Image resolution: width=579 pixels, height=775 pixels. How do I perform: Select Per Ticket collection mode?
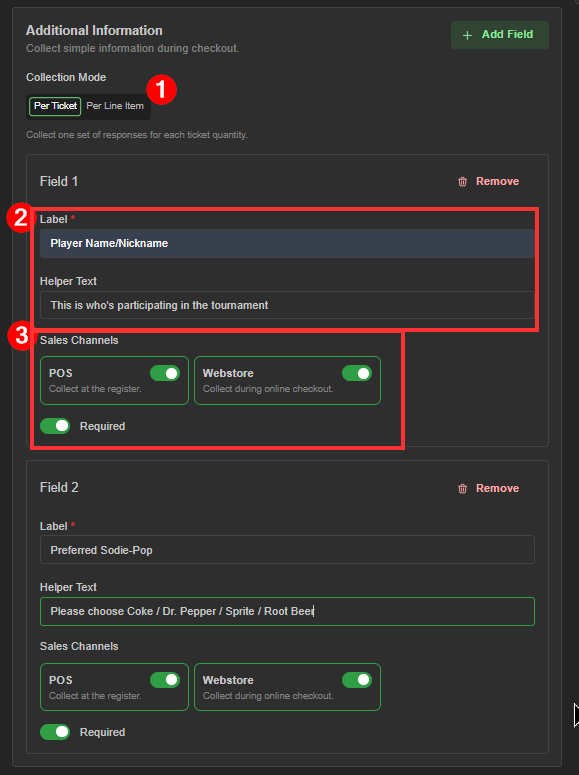pyautogui.click(x=55, y=106)
